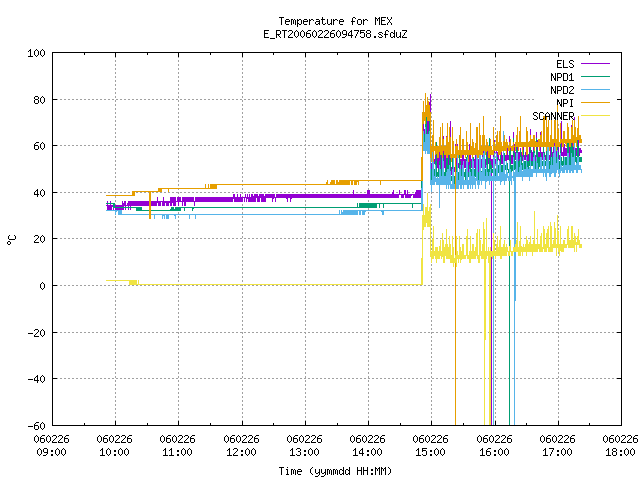Click the x-axis tick label 15:00
Viewport: 640px width, 480px height.
click(x=431, y=452)
